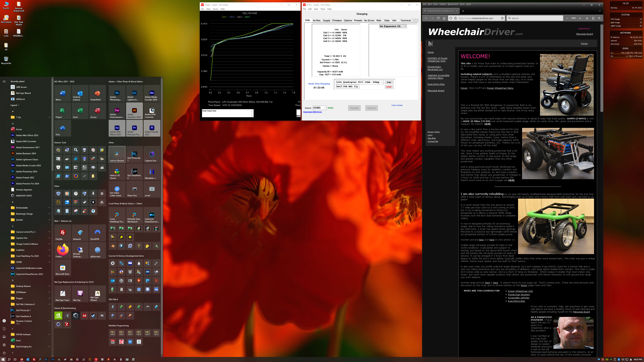Viewport: 644px width, 362px height.
Task: Bookmark the page with the star icon
Action: [x=502, y=18]
